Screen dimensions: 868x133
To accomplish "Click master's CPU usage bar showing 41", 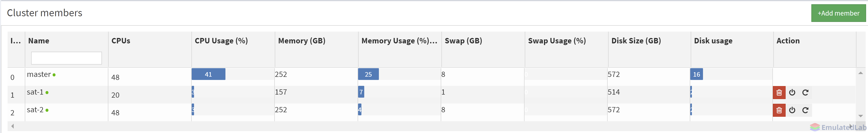I will point(208,74).
